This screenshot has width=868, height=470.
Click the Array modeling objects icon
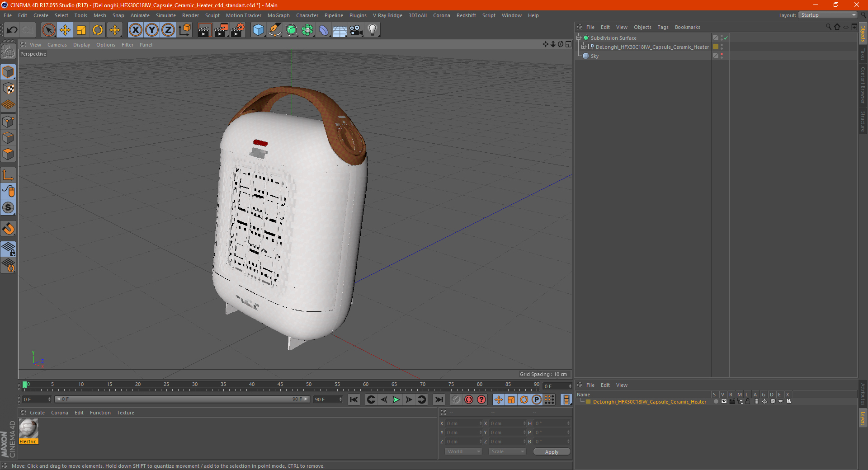307,30
